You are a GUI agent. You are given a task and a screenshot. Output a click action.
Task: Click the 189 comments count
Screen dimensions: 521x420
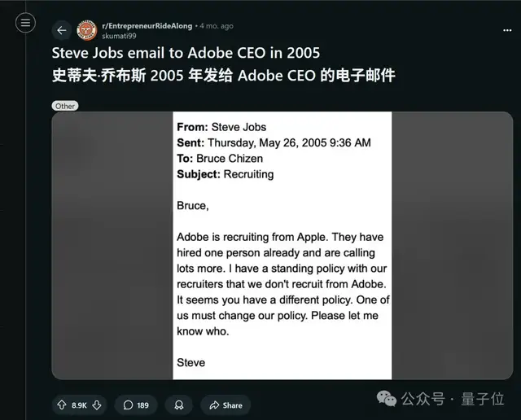(142, 405)
